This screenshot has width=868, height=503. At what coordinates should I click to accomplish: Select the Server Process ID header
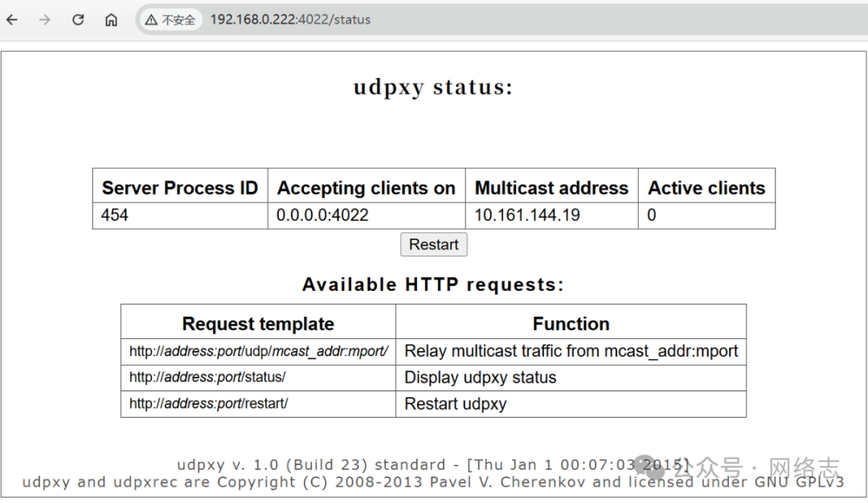pyautogui.click(x=180, y=187)
